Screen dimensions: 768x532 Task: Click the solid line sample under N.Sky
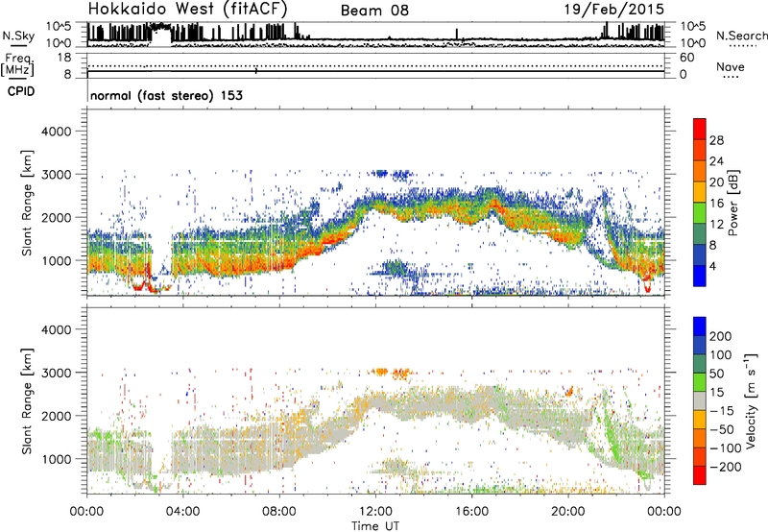(18, 45)
